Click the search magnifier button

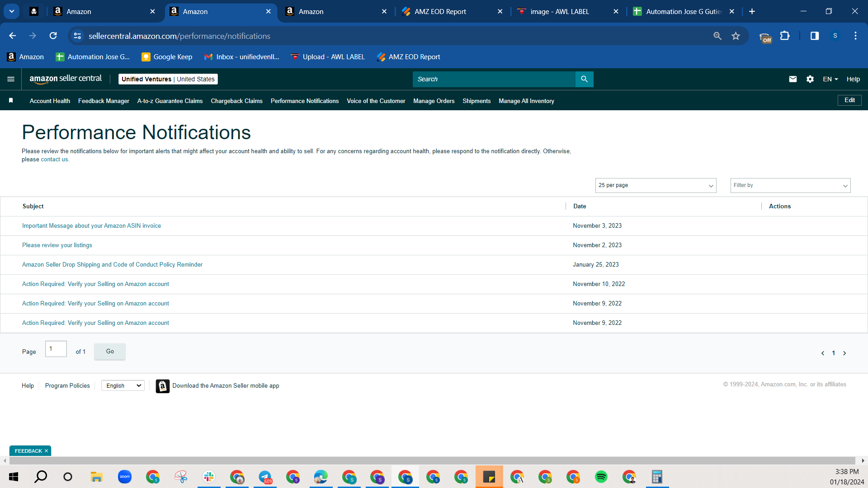click(584, 79)
